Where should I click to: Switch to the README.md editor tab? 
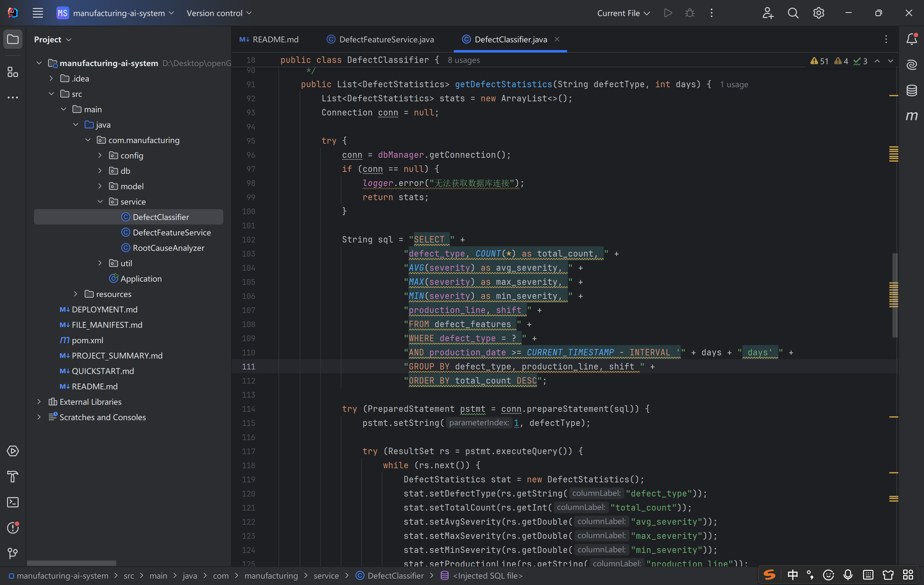pyautogui.click(x=275, y=39)
